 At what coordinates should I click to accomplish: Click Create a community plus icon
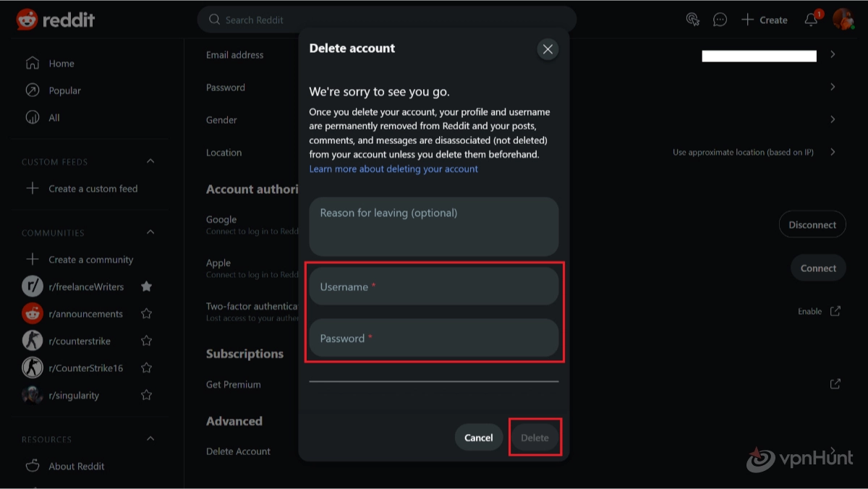tap(32, 259)
